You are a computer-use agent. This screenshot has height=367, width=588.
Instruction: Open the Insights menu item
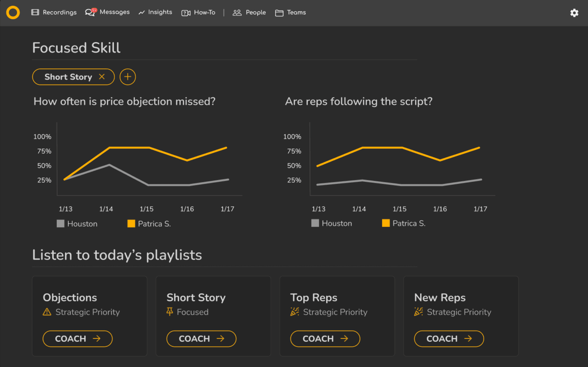(x=160, y=12)
